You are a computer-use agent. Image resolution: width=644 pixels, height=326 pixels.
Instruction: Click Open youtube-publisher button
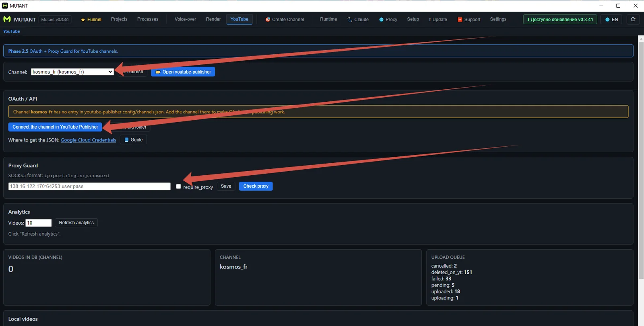[183, 72]
